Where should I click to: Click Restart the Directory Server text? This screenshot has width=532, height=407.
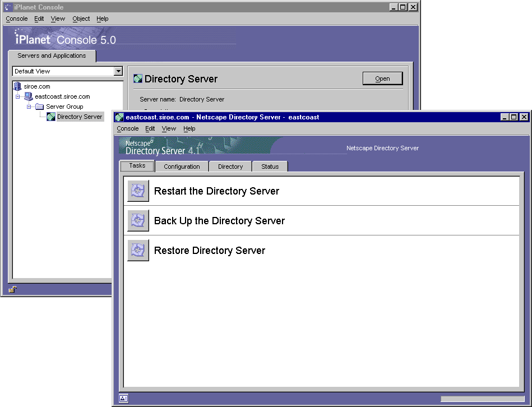tap(216, 191)
